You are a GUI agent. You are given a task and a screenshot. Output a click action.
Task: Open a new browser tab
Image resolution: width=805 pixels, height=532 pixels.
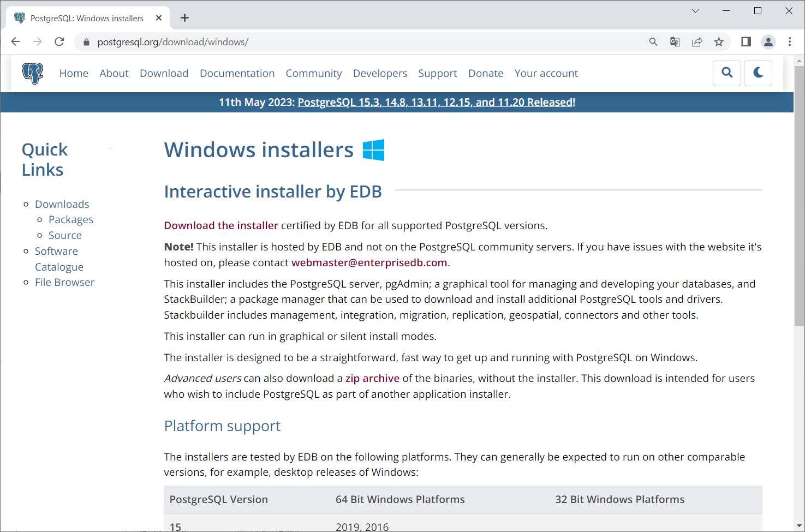pyautogui.click(x=185, y=18)
